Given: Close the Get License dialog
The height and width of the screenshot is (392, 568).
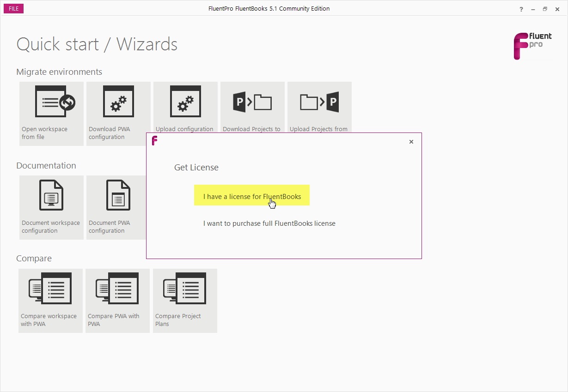Looking at the screenshot, I should tap(411, 142).
